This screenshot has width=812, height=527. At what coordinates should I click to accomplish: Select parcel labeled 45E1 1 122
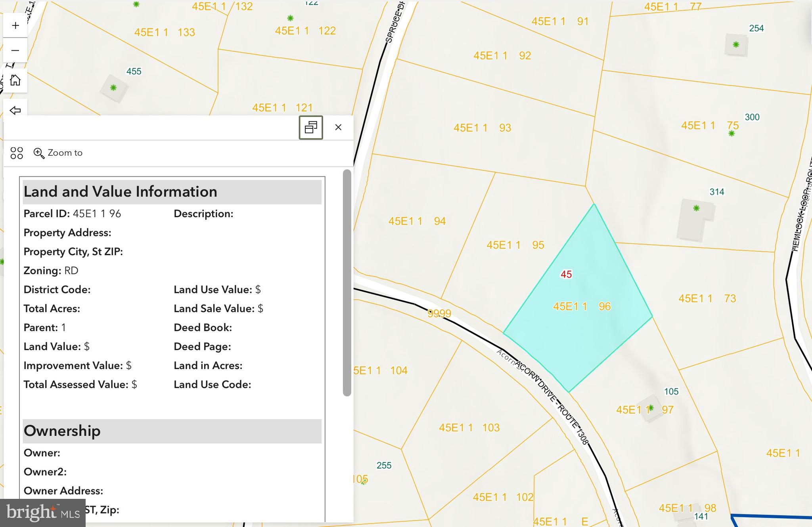(x=305, y=31)
